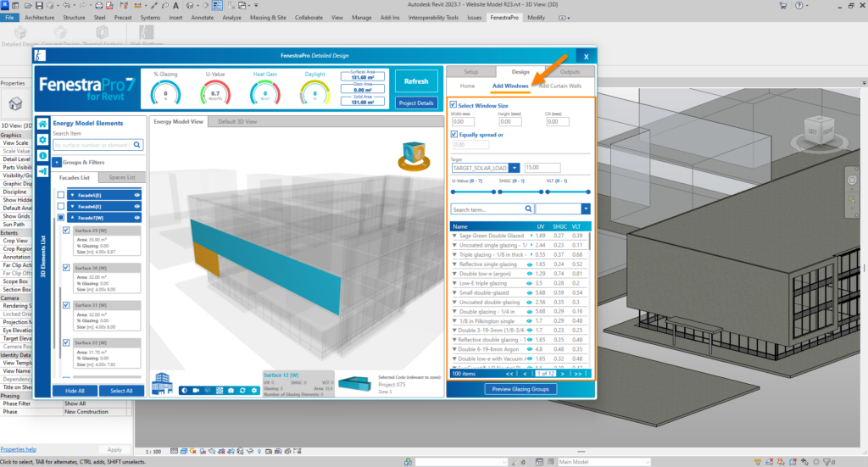Click the Refresh button
Viewport: 868px width, 467px height.
point(416,81)
